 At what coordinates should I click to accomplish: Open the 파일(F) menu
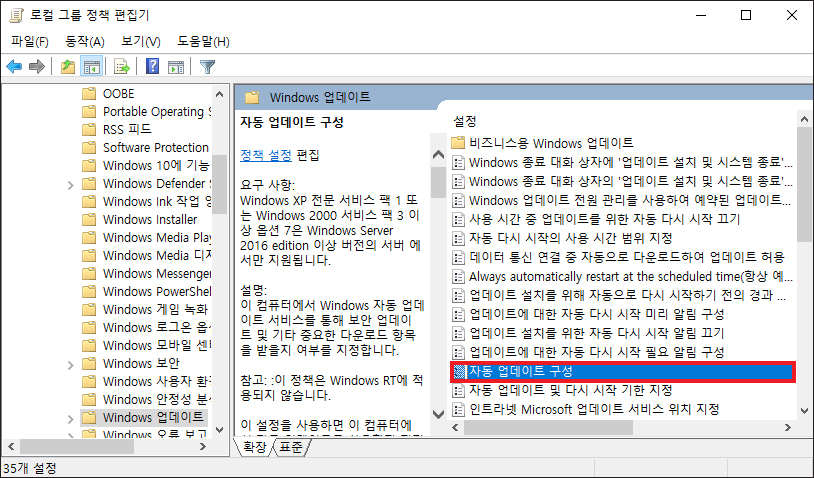[x=30, y=42]
